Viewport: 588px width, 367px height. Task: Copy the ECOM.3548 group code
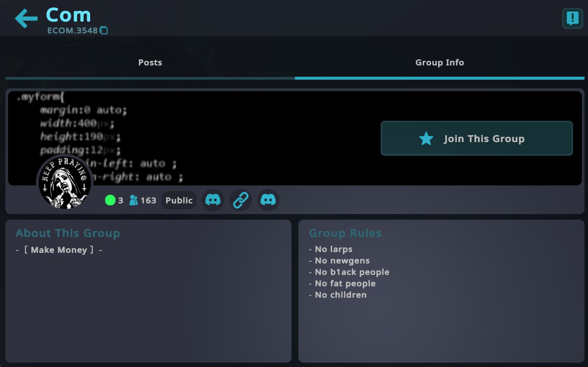coord(104,30)
